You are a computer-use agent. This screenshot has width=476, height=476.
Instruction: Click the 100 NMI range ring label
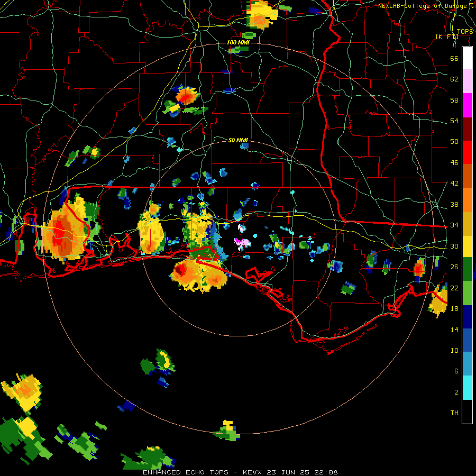(238, 42)
